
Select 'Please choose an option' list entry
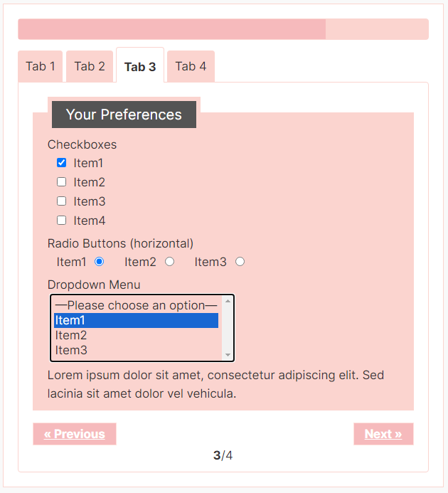coord(136,305)
